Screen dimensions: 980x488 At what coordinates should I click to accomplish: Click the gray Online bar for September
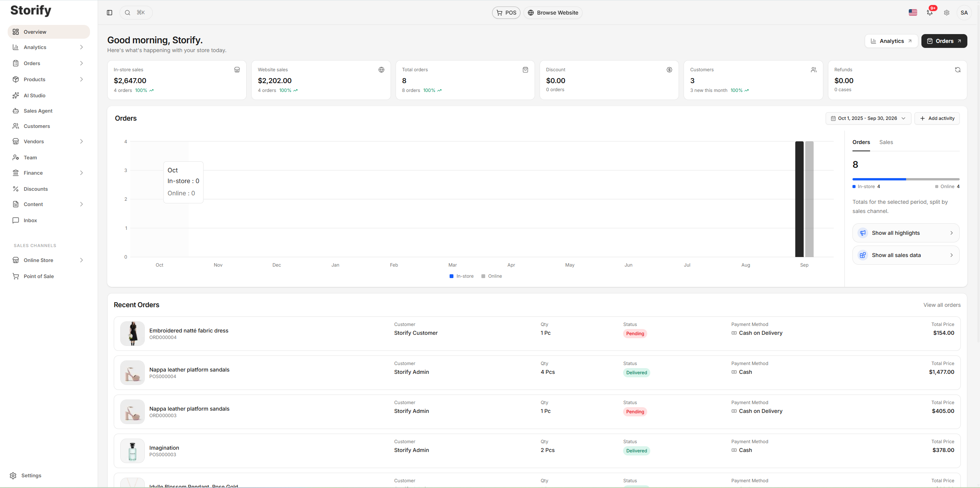point(809,199)
